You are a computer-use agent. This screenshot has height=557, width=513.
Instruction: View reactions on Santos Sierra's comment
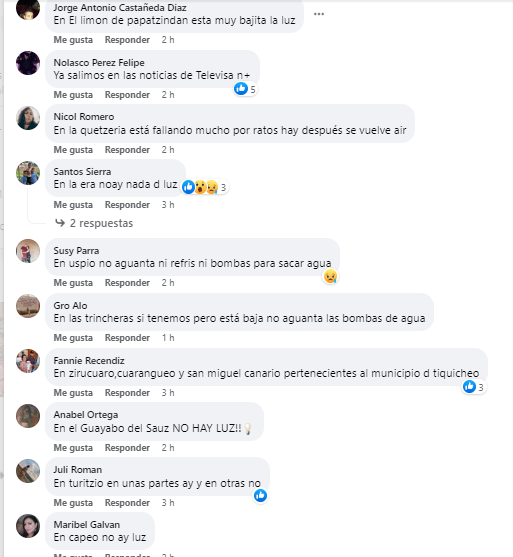[205, 187]
